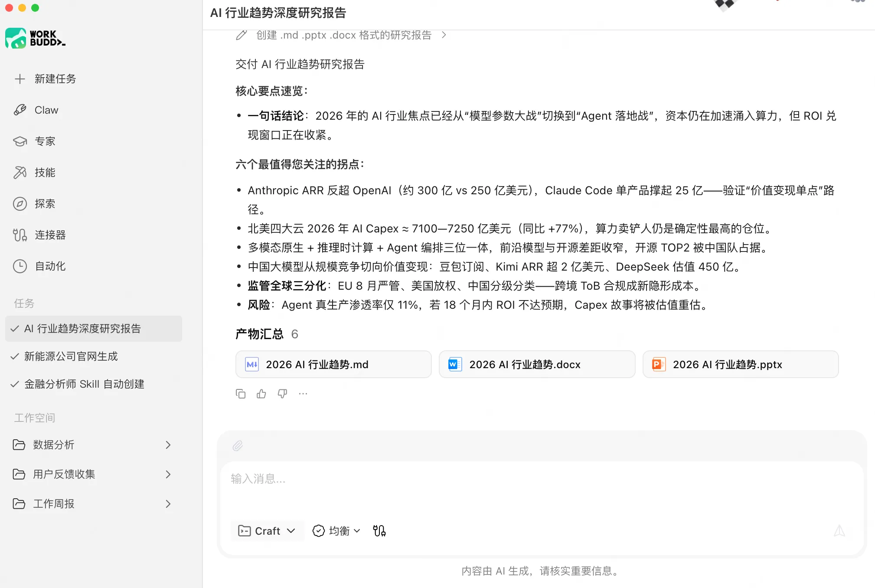This screenshot has width=875, height=588.
Task: Click the 交付 AI 行业趋势研究报告 line
Action: coord(300,65)
